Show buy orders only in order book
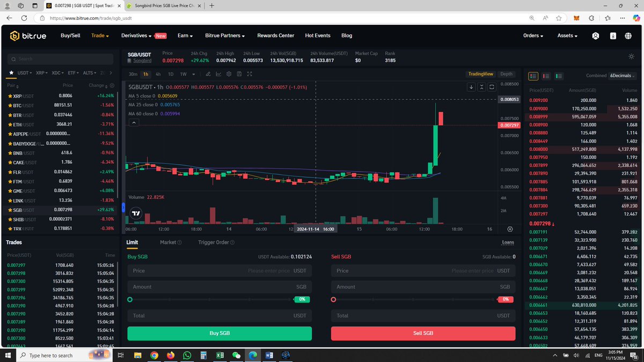644x362 pixels. coord(559,76)
